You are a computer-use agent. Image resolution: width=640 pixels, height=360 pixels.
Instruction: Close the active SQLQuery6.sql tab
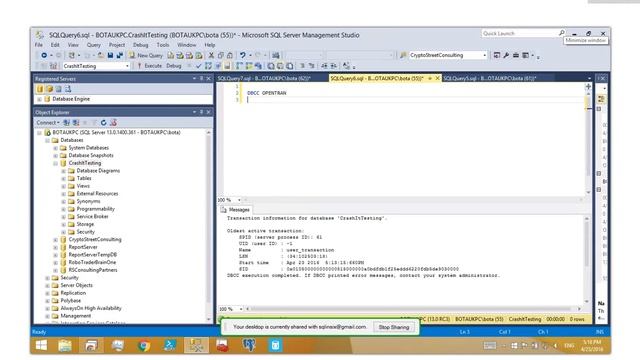437,78
